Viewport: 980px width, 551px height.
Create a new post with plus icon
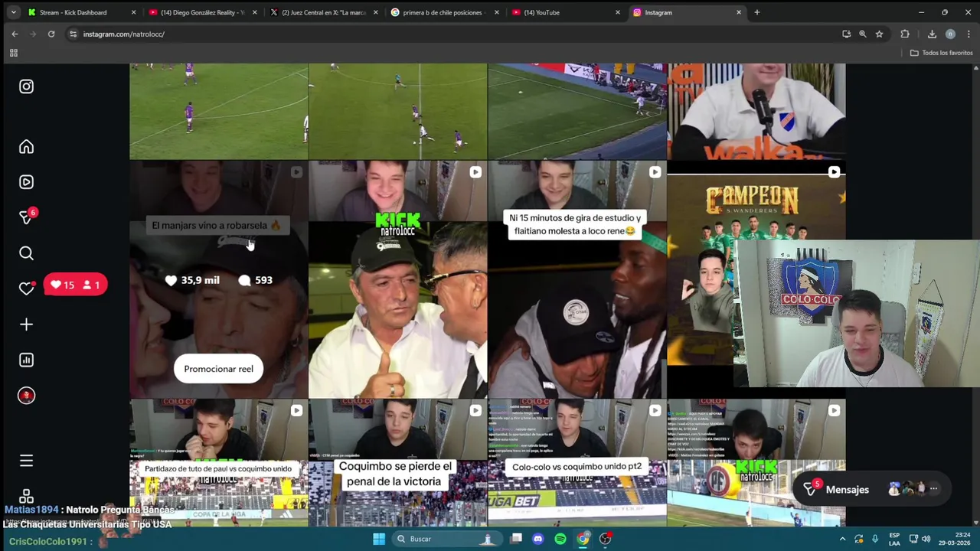tap(26, 324)
